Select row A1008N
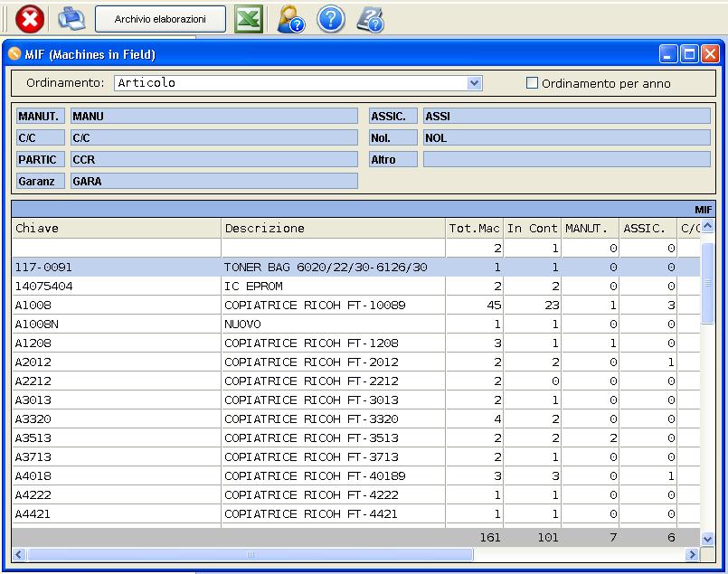 coord(356,325)
